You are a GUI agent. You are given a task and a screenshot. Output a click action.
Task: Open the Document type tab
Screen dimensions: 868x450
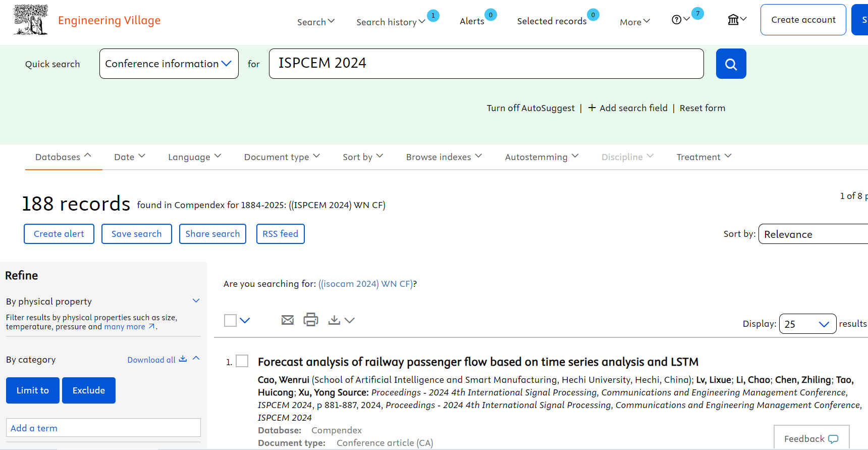tap(282, 157)
